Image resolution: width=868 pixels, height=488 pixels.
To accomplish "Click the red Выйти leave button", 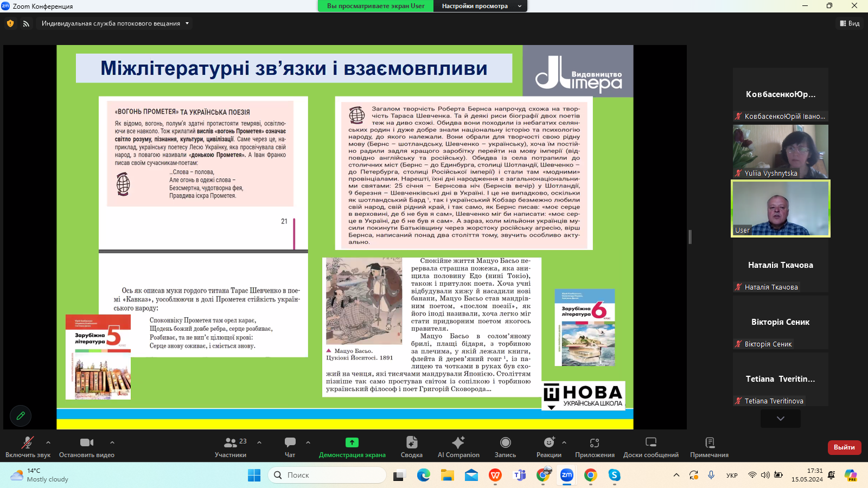I will pos(844,447).
